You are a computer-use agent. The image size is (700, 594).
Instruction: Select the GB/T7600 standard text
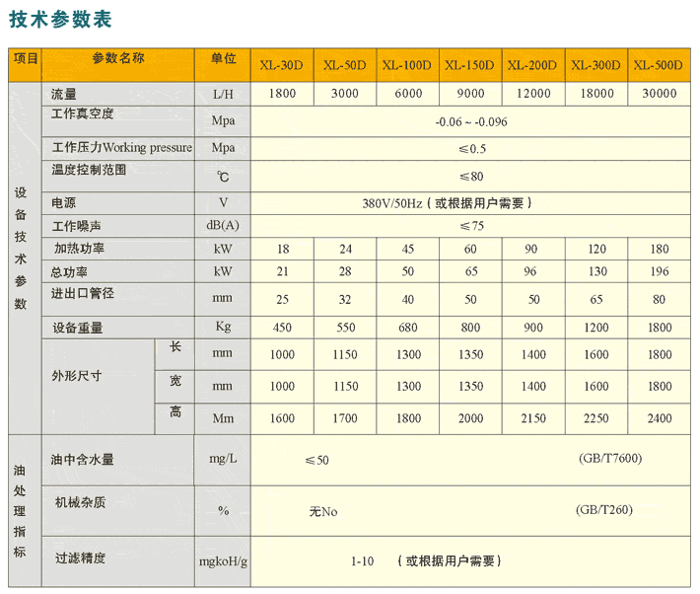click(x=611, y=459)
